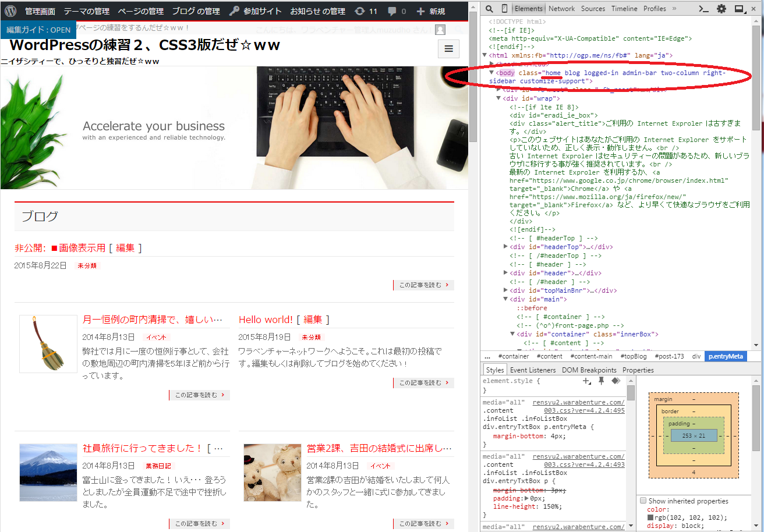The image size is (764, 532).
Task: Open the Properties sidebar tab
Action: 638,370
